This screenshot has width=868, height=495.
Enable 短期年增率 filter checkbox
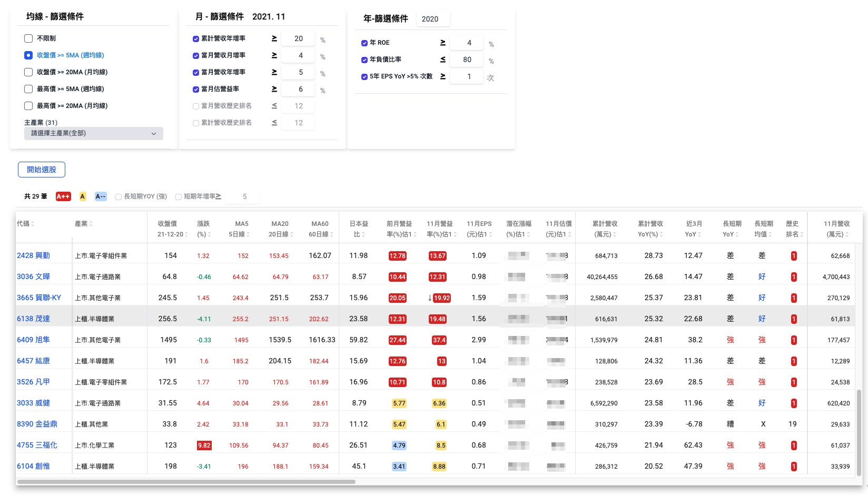click(179, 197)
